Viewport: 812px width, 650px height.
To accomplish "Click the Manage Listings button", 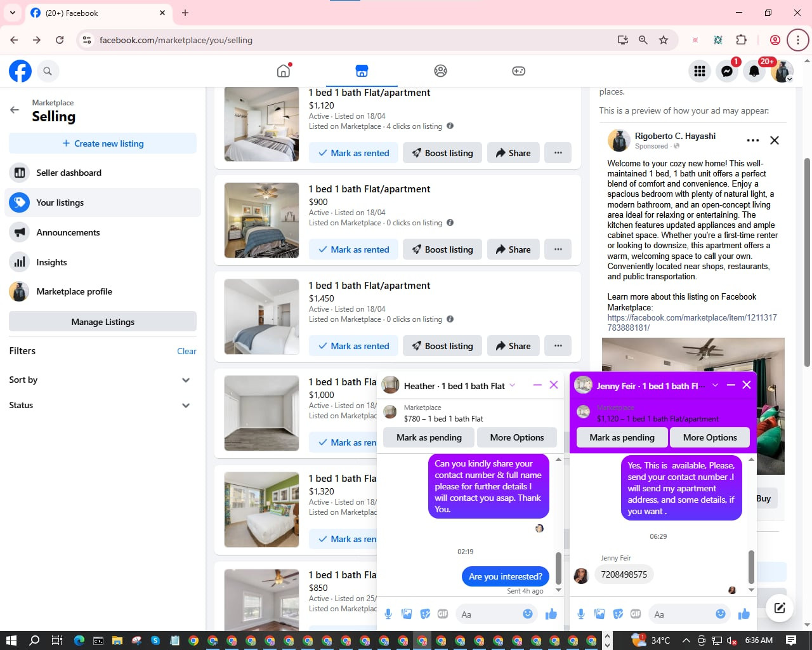I will 103,322.
